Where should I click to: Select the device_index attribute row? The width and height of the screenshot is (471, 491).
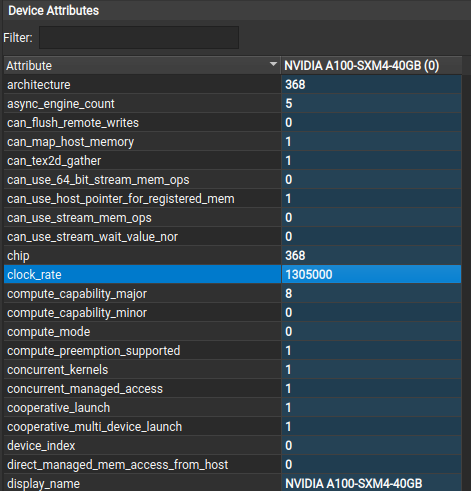(x=233, y=446)
